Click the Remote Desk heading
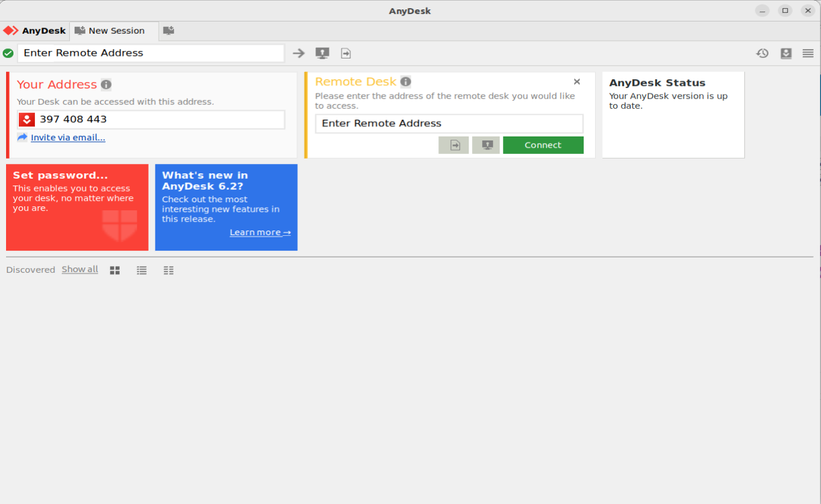 click(x=356, y=82)
